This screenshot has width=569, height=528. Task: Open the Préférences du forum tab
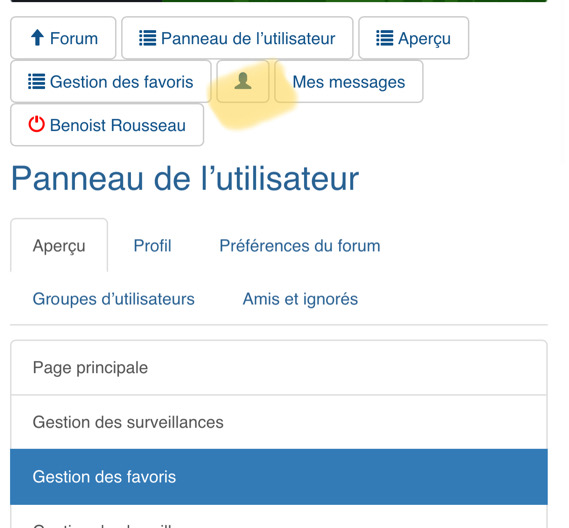pos(300,246)
